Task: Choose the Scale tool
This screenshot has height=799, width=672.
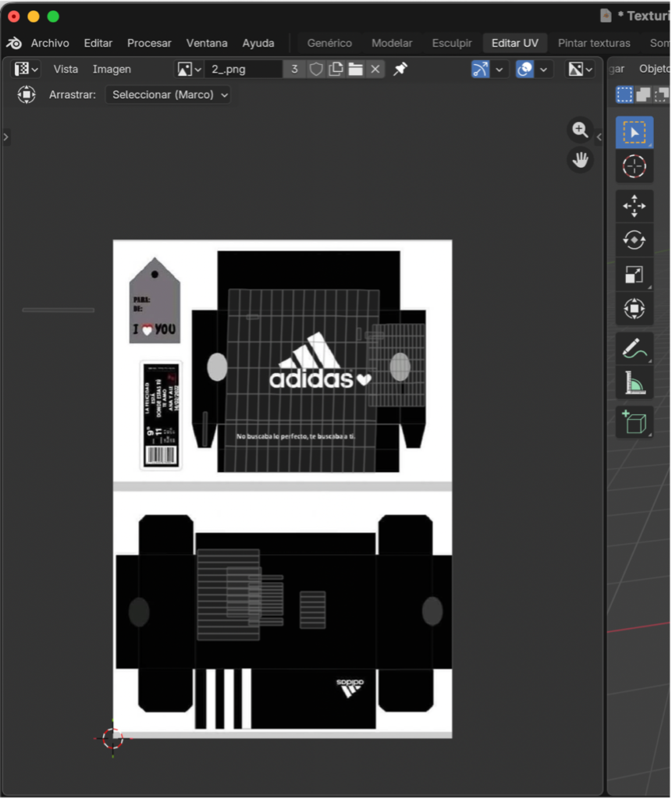Action: tap(634, 275)
